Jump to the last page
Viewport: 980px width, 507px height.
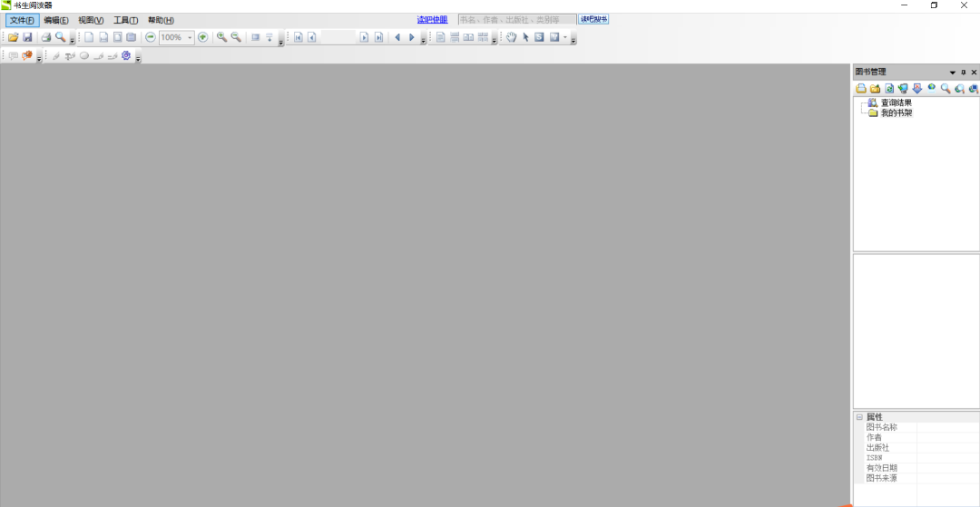(x=378, y=37)
